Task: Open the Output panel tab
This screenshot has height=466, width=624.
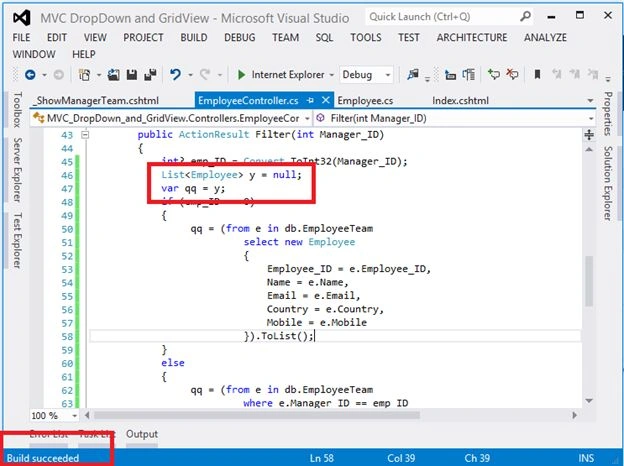Action: pos(142,434)
